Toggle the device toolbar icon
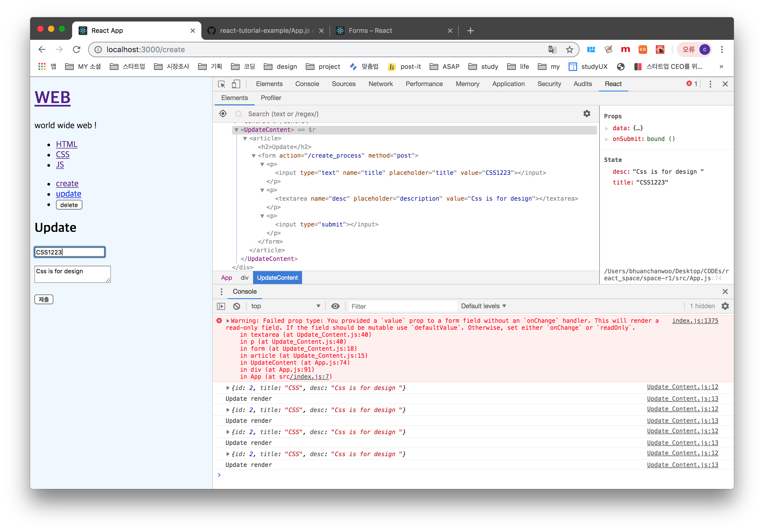Screen dimensions: 764x532 [x=236, y=84]
